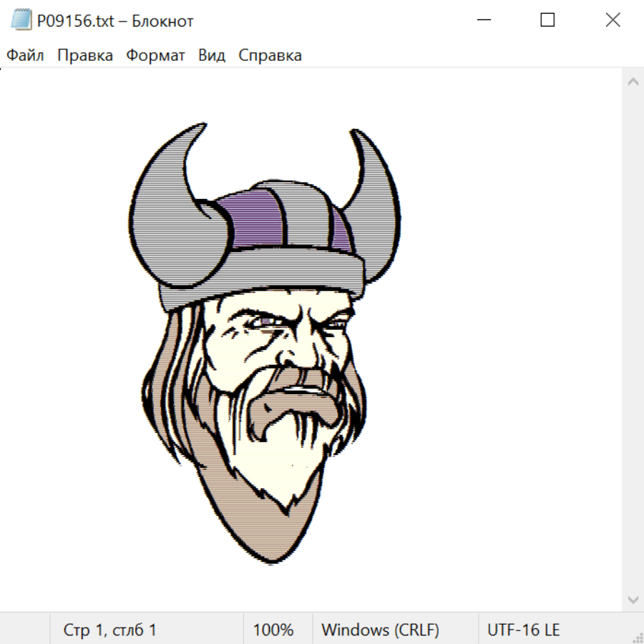The width and height of the screenshot is (644, 644).
Task: Click the 100% zoom status indicator
Action: [x=273, y=630]
